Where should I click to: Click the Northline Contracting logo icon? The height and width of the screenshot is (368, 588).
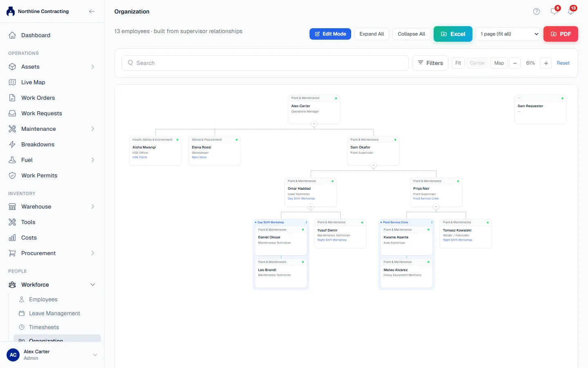click(x=11, y=11)
